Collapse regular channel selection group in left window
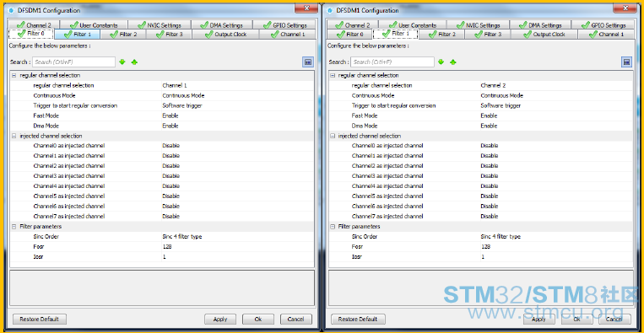This screenshot has width=644, height=333. [x=14, y=76]
